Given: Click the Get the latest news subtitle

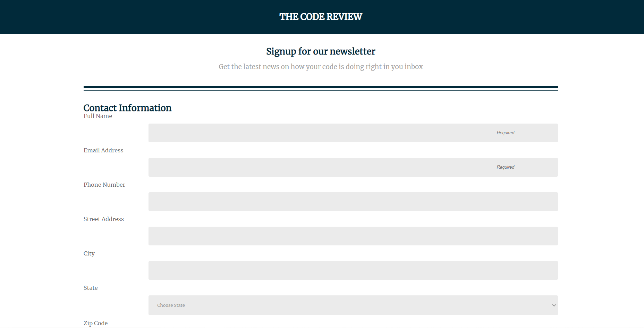Looking at the screenshot, I should (x=321, y=67).
